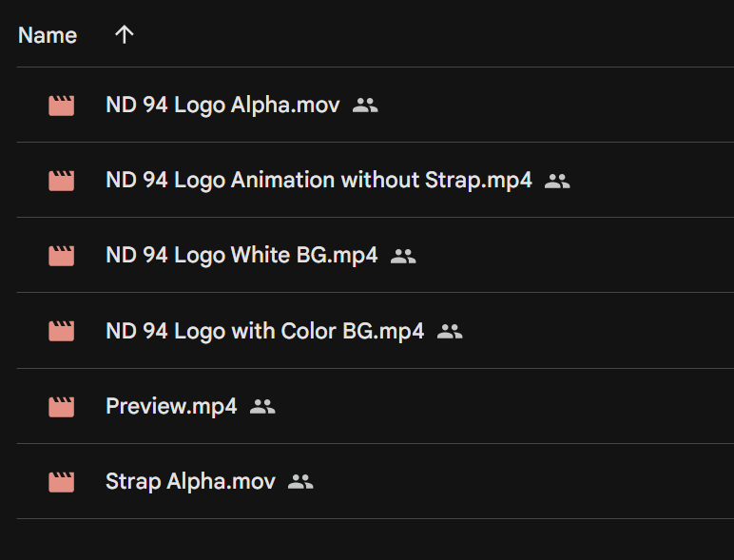This screenshot has height=560, width=734.
Task: Click shared icon beside Logo with Color BG.mp4
Action: [x=450, y=332]
